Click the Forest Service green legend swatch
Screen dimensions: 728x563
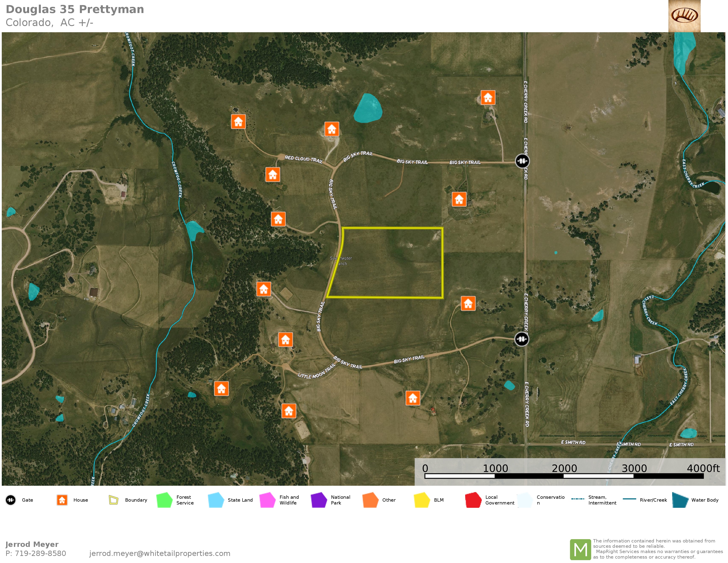164,500
